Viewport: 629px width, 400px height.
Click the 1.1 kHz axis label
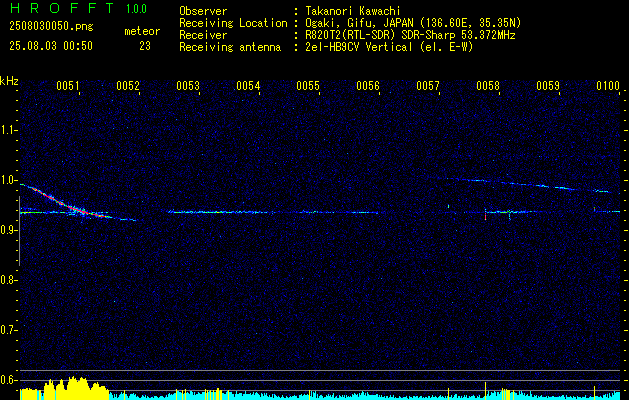[8, 130]
